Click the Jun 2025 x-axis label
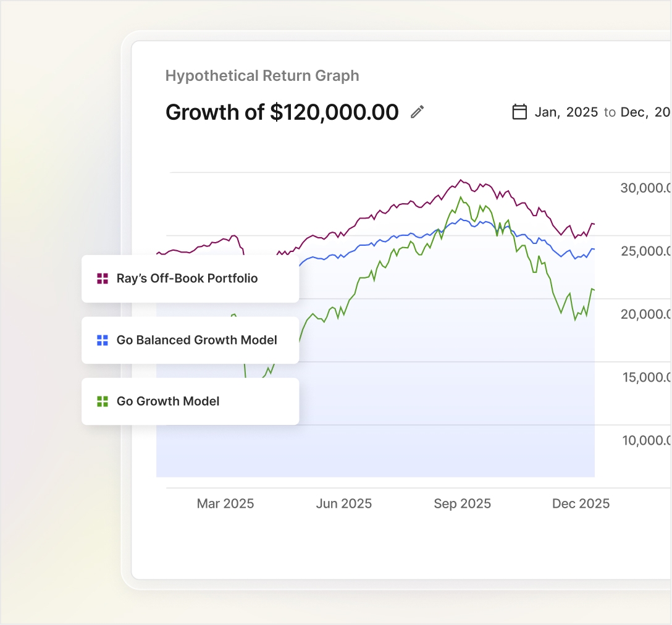The width and height of the screenshot is (672, 625). 344,504
